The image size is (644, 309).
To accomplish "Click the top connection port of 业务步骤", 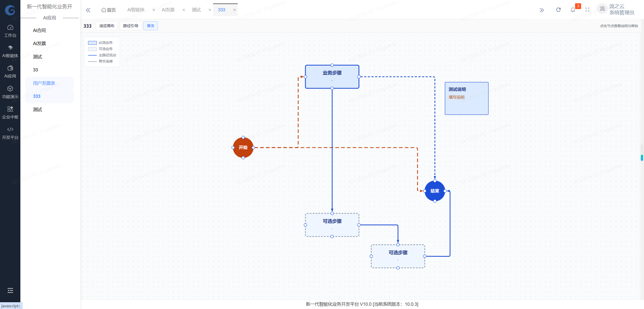I will coord(332,65).
